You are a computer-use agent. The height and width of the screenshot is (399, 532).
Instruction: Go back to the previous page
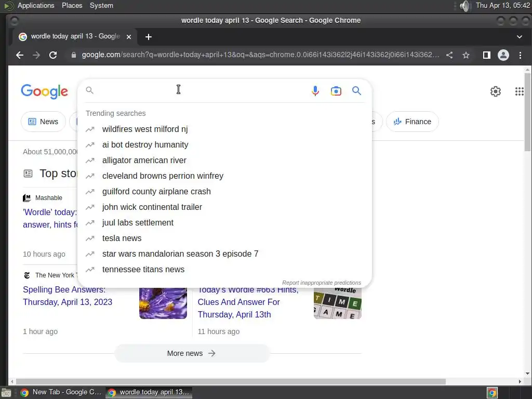(x=20, y=55)
